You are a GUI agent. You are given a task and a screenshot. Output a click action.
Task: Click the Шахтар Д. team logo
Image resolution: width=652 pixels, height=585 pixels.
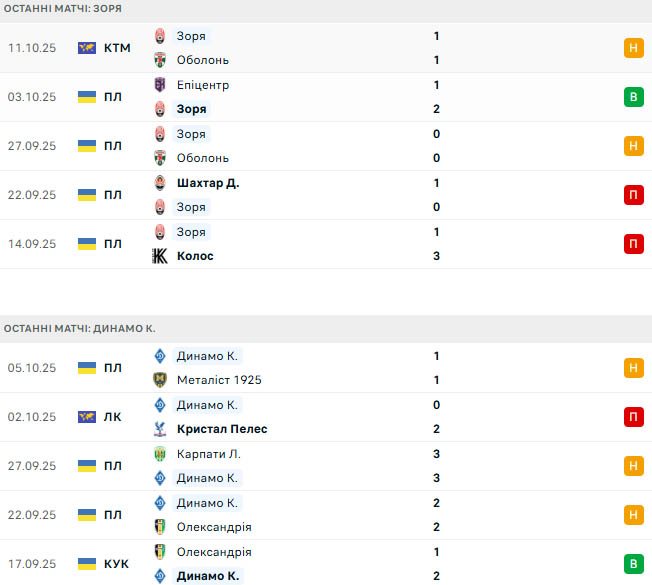(160, 183)
